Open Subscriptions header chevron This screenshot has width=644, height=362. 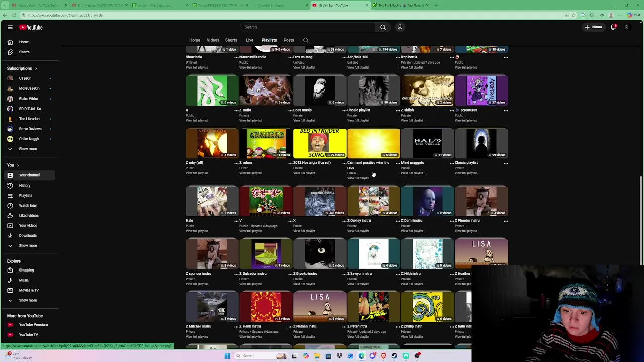coord(36,68)
